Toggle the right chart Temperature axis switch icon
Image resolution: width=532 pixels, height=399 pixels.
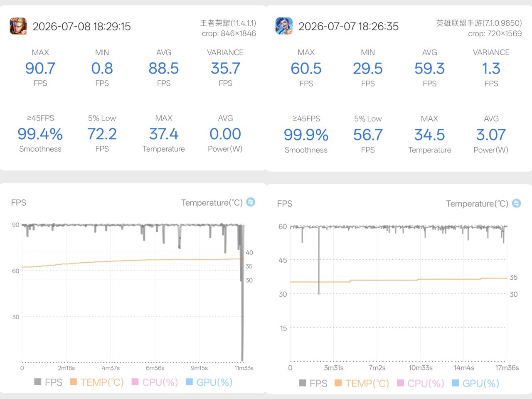coord(516,203)
